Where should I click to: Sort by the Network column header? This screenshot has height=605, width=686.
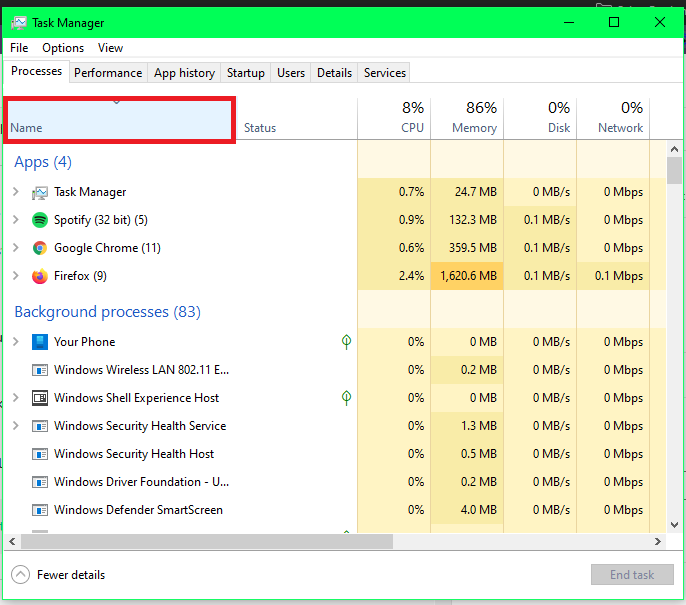point(613,120)
